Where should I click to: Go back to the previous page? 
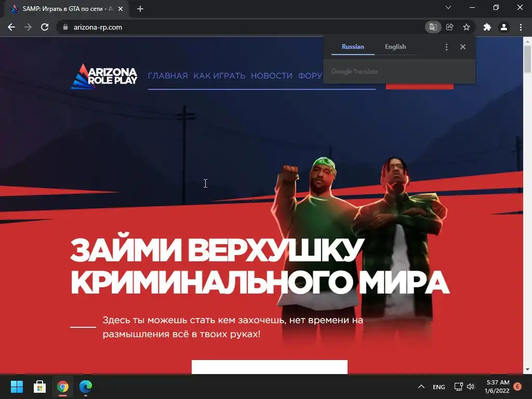pos(11,27)
